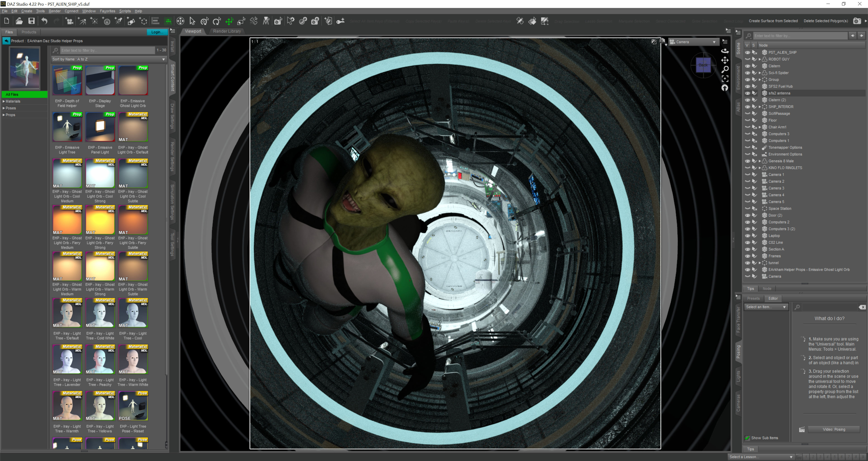Click the Video: Posing button
This screenshot has width=868, height=461.
point(834,429)
